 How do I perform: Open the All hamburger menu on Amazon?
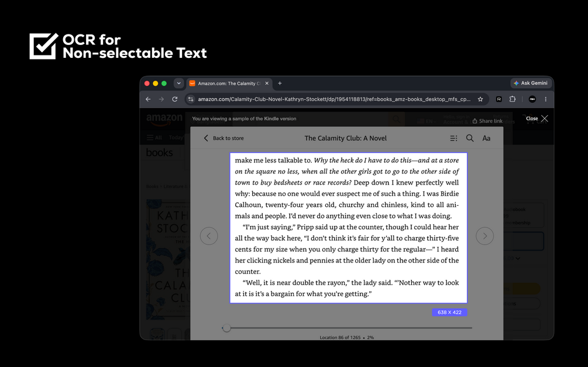pos(154,137)
